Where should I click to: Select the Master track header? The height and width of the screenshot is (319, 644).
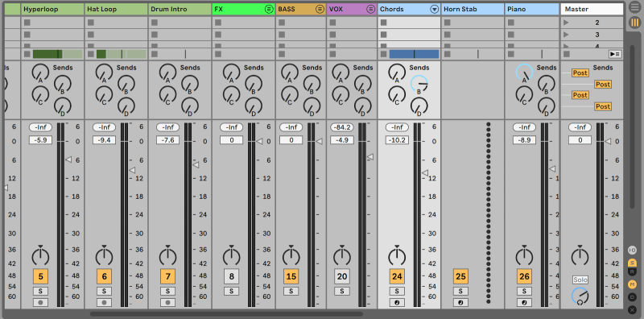tap(592, 9)
